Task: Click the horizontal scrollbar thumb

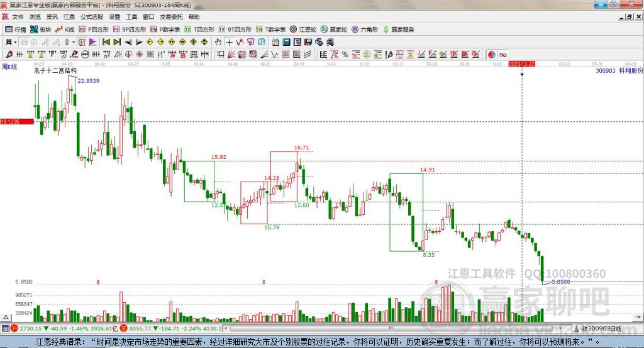Action: [x=391, y=329]
